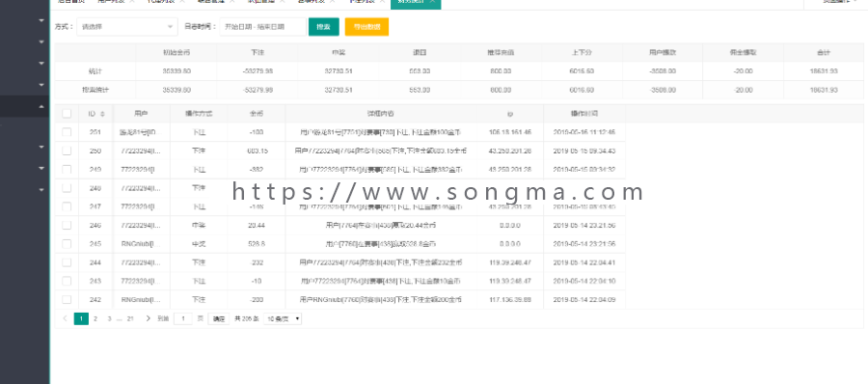Click user cell RNGniub in row 242

tap(141, 300)
